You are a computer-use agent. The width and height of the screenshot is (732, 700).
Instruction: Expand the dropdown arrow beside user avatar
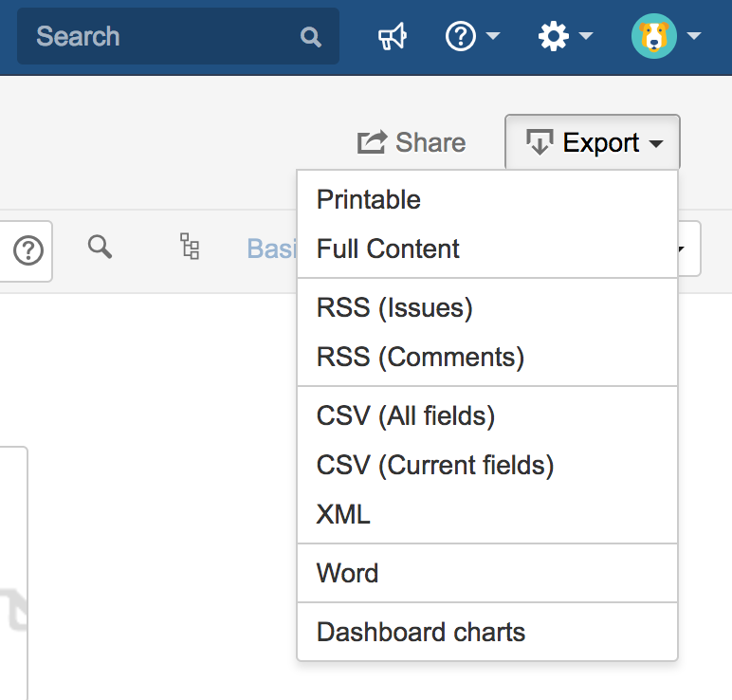click(694, 37)
